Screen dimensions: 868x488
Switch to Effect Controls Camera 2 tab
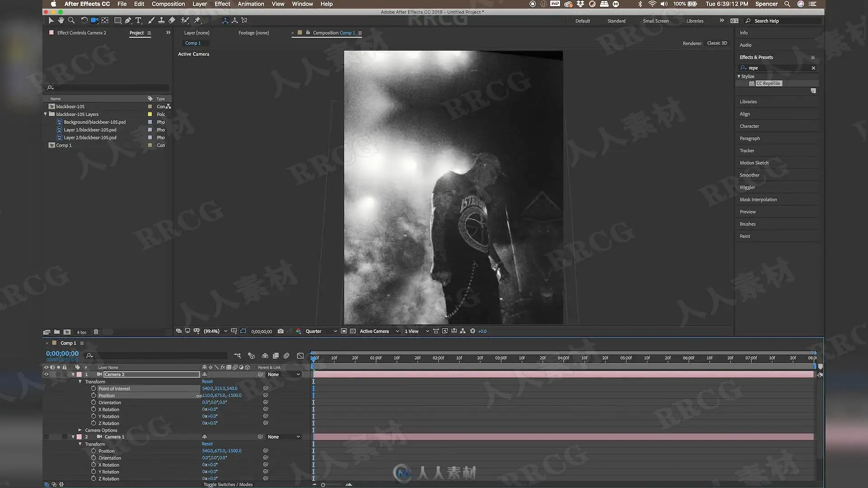[x=81, y=33]
